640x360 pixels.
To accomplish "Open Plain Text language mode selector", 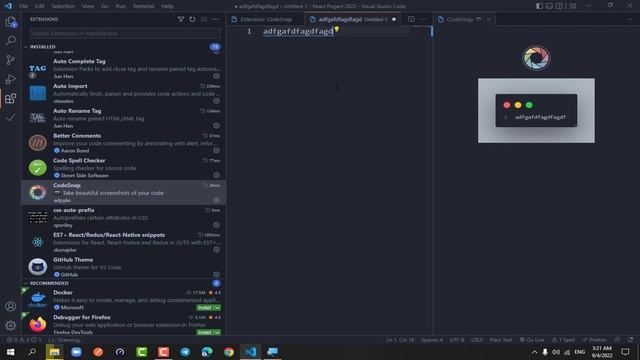I will point(500,340).
